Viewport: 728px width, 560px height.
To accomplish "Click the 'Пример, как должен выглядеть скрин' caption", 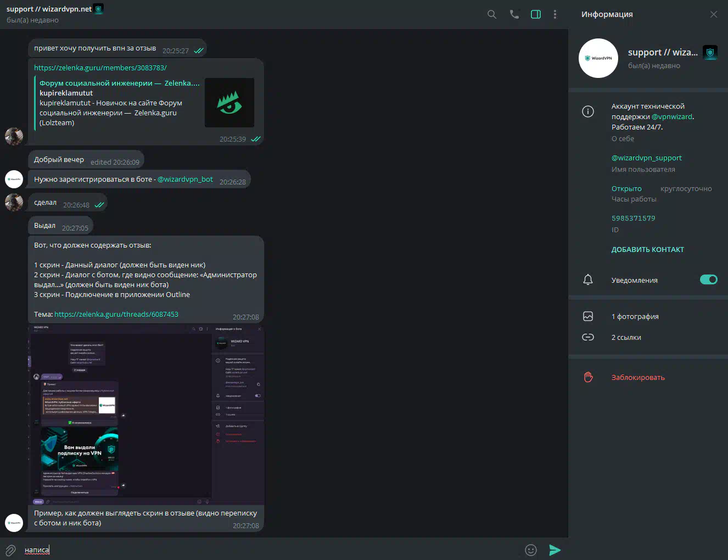I will (x=146, y=518).
